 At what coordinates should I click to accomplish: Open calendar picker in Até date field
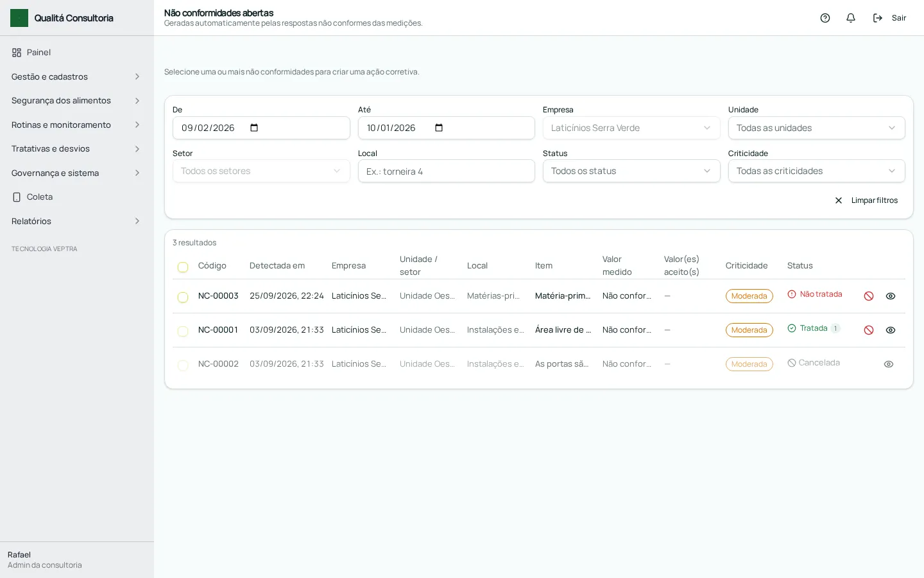point(439,128)
